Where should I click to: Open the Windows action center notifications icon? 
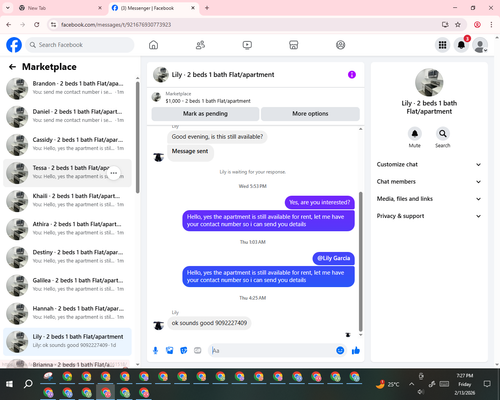(487, 384)
